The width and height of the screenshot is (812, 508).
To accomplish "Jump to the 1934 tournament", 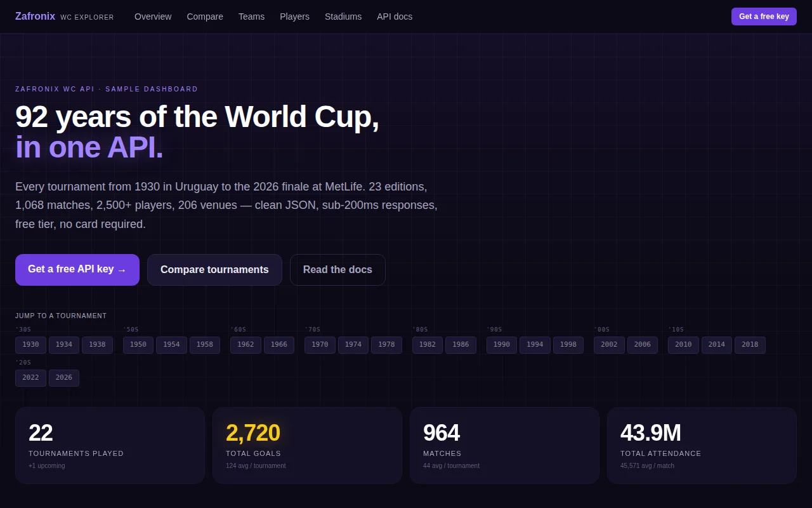I will 64,345.
